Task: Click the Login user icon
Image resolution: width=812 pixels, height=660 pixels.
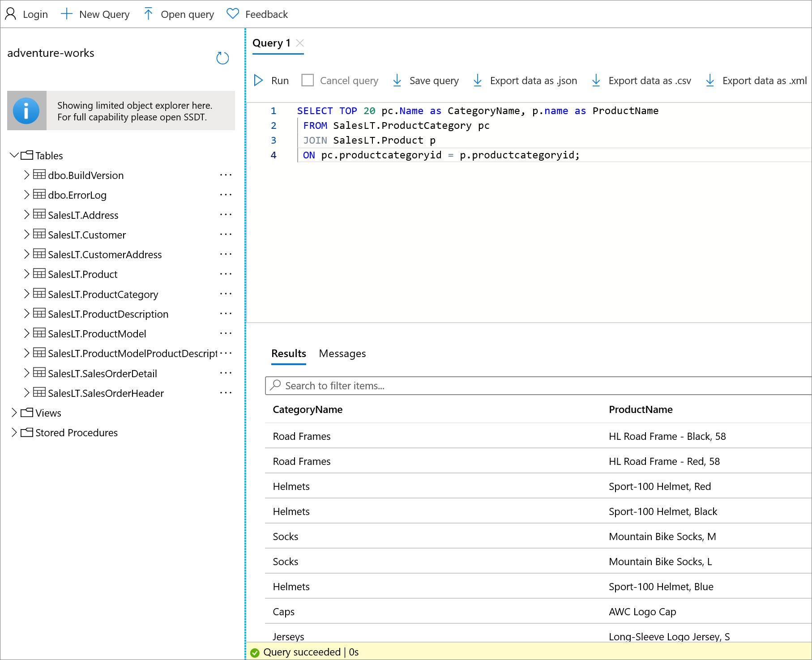Action: [x=11, y=14]
